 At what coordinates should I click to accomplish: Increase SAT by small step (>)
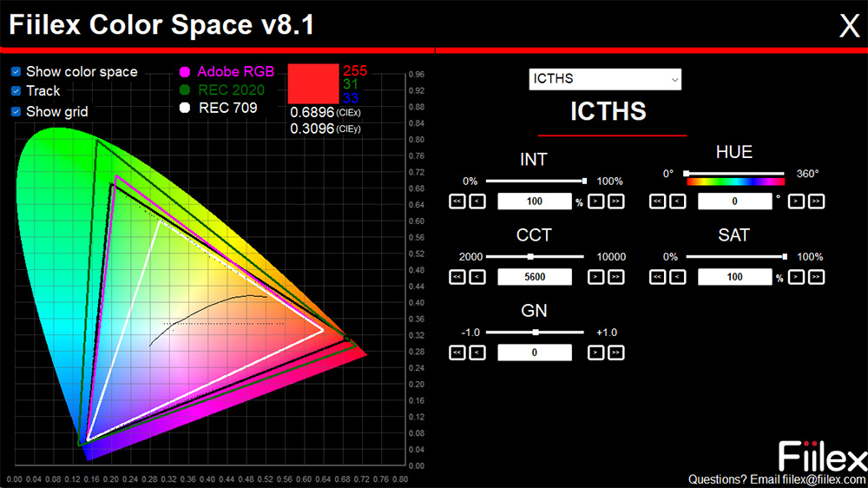coord(796,277)
